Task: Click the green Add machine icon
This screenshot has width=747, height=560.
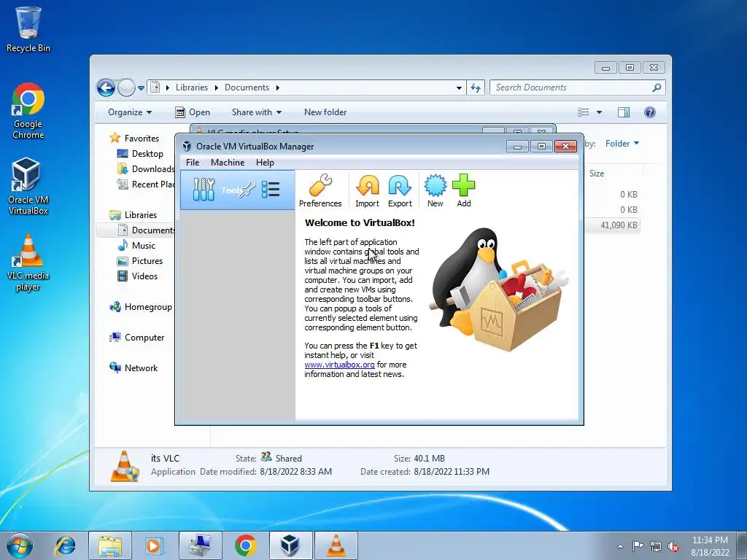Action: (x=463, y=190)
